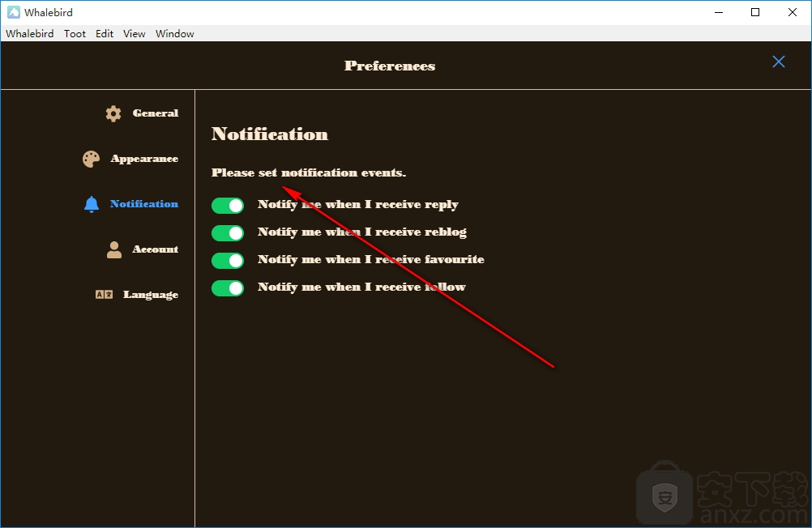Maximize the Whalebird window

pos(755,12)
